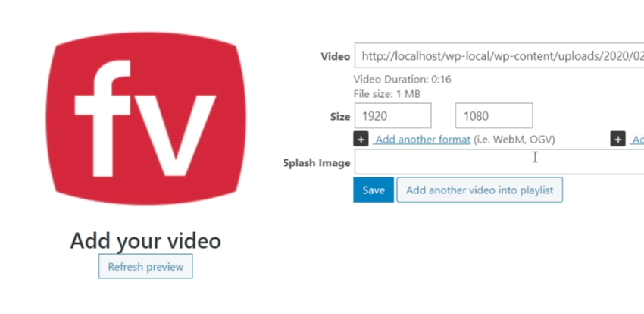Click the Refresh preview button
Viewport: 644px width, 314px height.
point(145,266)
